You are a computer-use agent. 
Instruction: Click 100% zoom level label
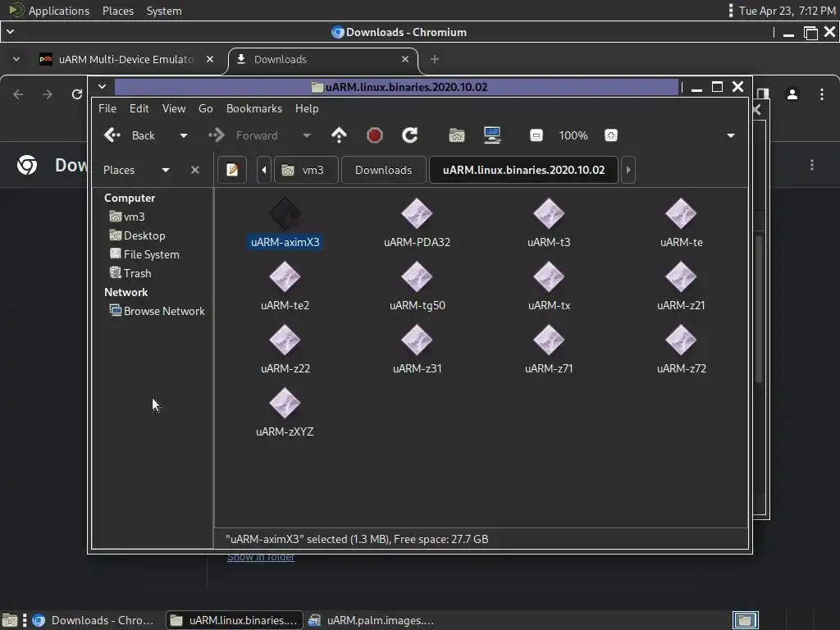pyautogui.click(x=573, y=135)
